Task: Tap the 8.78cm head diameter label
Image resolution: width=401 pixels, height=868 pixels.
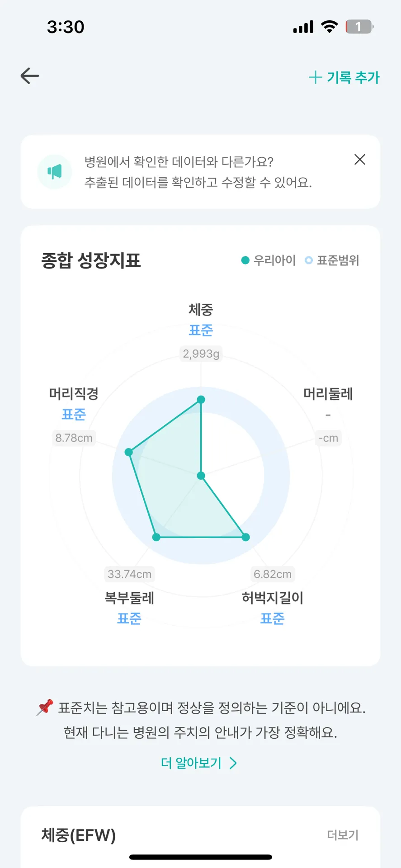Action: pos(74,438)
